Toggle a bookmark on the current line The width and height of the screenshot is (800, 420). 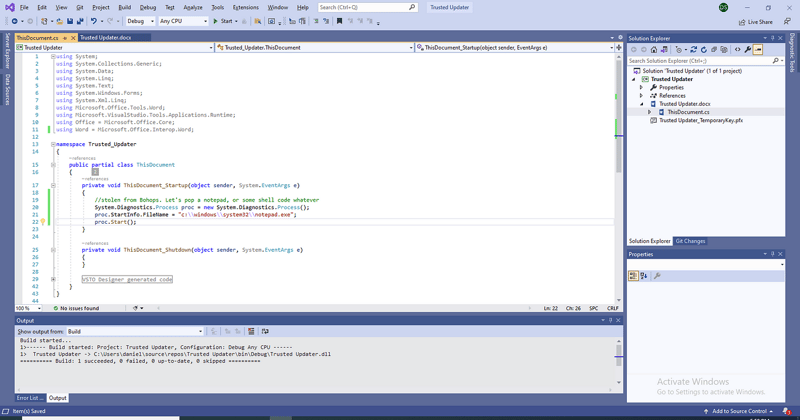click(339, 21)
